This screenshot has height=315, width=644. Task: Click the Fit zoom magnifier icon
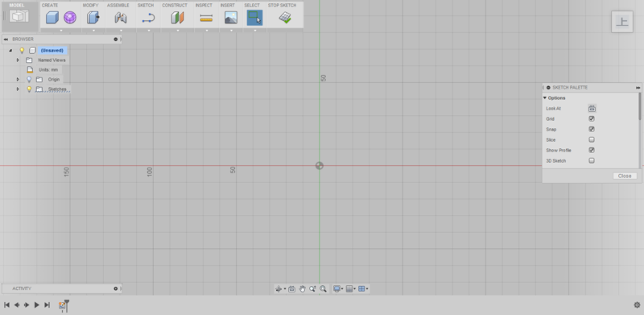[324, 289]
